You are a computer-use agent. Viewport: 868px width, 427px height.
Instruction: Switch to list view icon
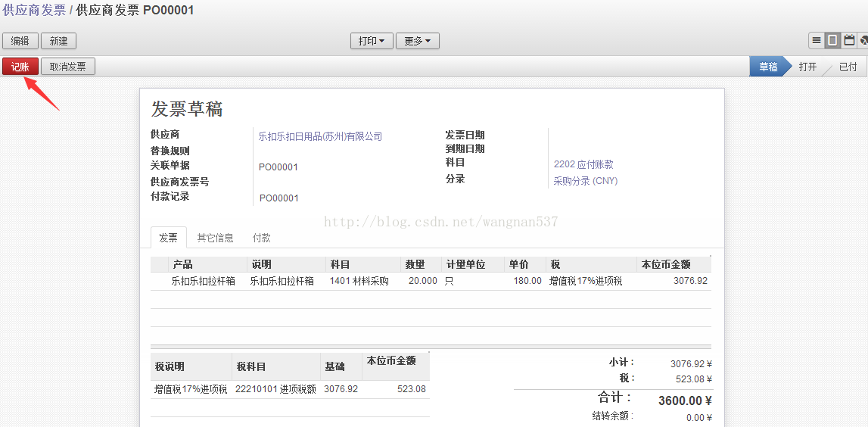[816, 40]
